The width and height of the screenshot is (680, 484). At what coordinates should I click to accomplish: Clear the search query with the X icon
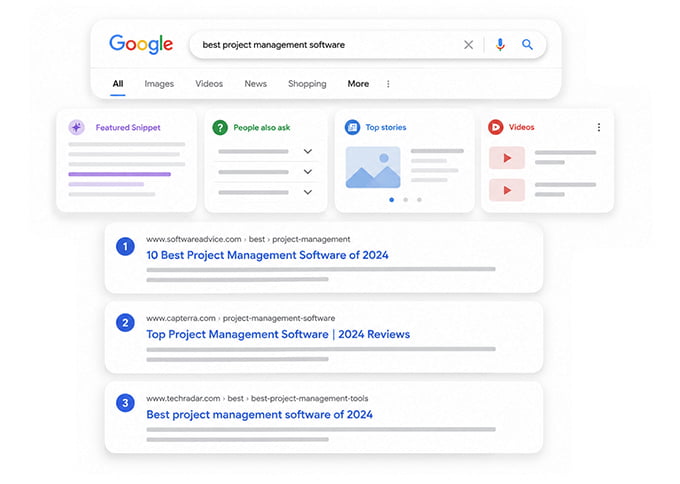pyautogui.click(x=468, y=45)
